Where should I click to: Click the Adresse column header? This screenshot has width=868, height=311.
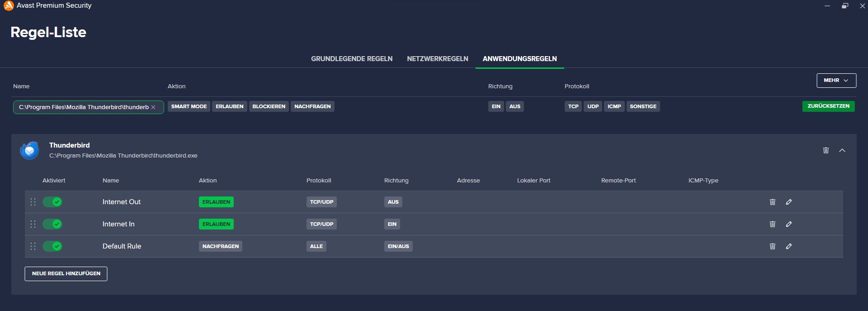[468, 181]
